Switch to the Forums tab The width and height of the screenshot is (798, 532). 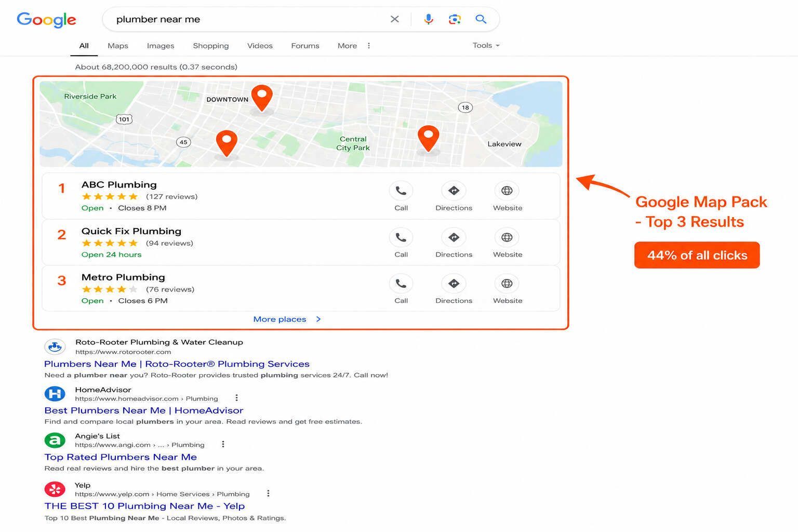click(x=305, y=46)
